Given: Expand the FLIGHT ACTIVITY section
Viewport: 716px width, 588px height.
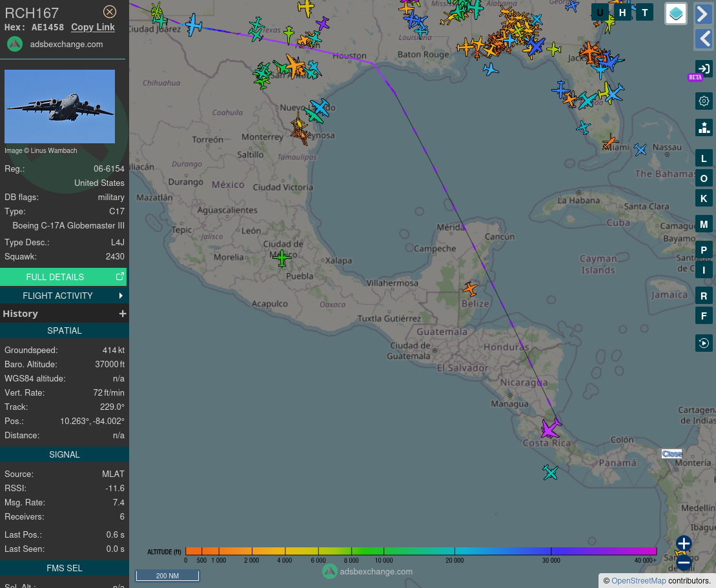Looking at the screenshot, I should (x=63, y=296).
